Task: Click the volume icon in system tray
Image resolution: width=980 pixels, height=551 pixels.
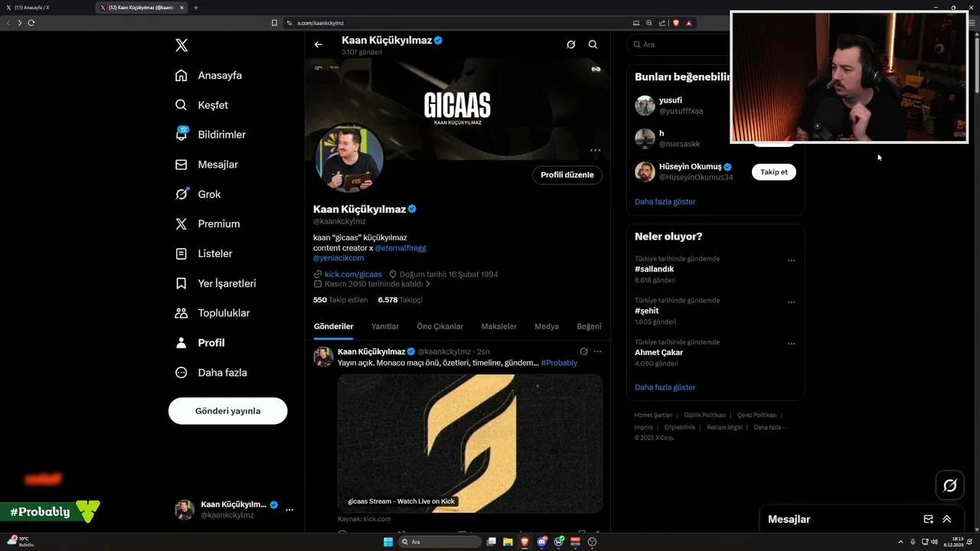Action: (x=934, y=542)
